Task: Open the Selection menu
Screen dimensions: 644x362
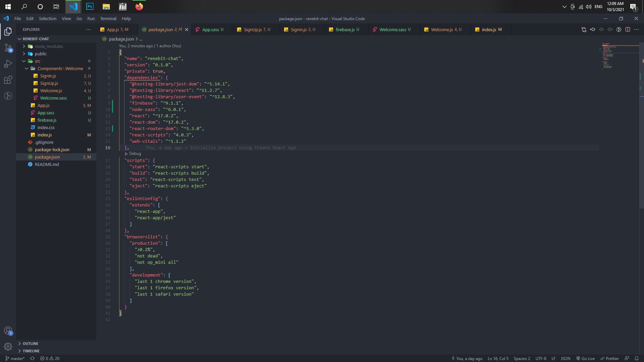Action: pyautogui.click(x=48, y=19)
